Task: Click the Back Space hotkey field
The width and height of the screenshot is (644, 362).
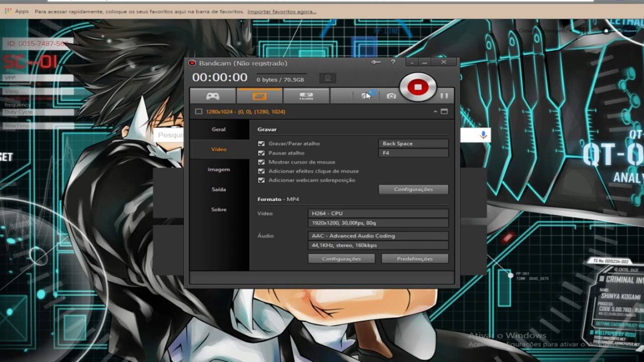Action: coord(414,143)
